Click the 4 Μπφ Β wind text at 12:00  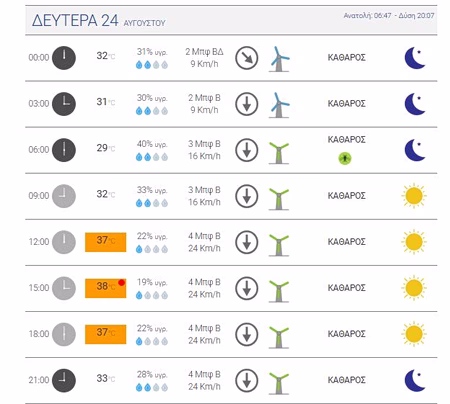[204, 236]
